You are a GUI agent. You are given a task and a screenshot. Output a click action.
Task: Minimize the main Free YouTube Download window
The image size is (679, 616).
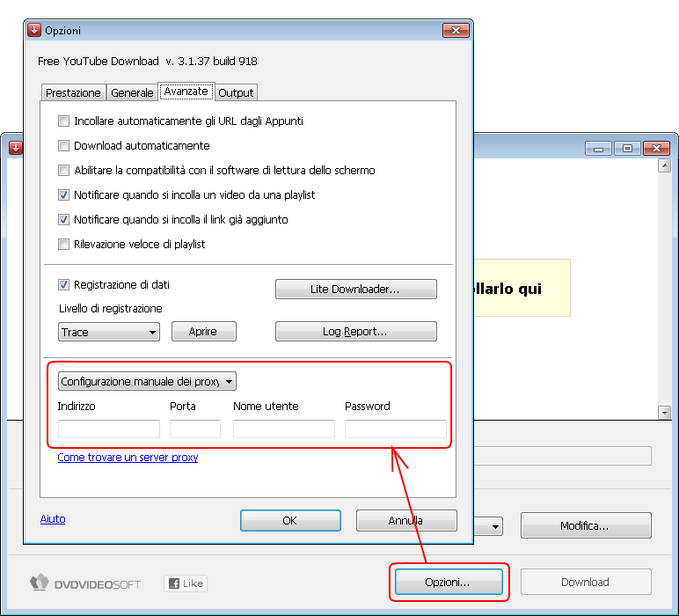coord(598,149)
